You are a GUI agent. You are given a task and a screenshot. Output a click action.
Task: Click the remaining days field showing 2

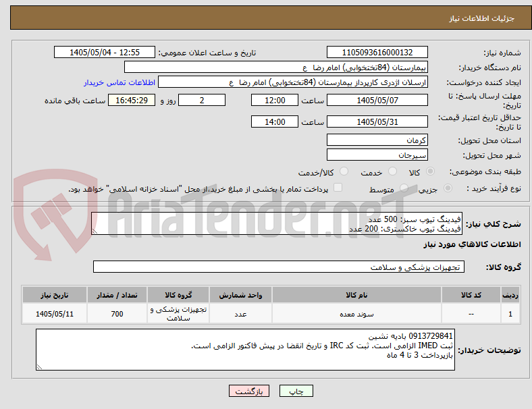click(202, 100)
